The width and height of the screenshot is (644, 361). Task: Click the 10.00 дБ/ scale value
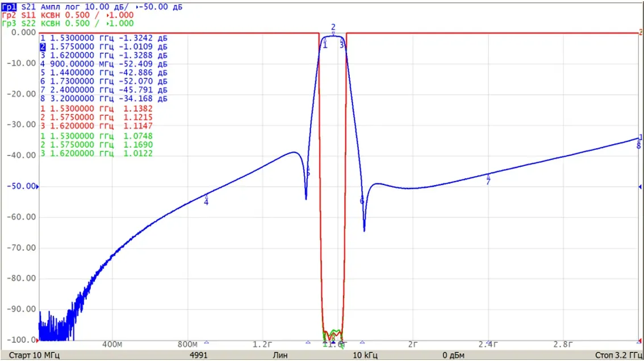pyautogui.click(x=107, y=7)
